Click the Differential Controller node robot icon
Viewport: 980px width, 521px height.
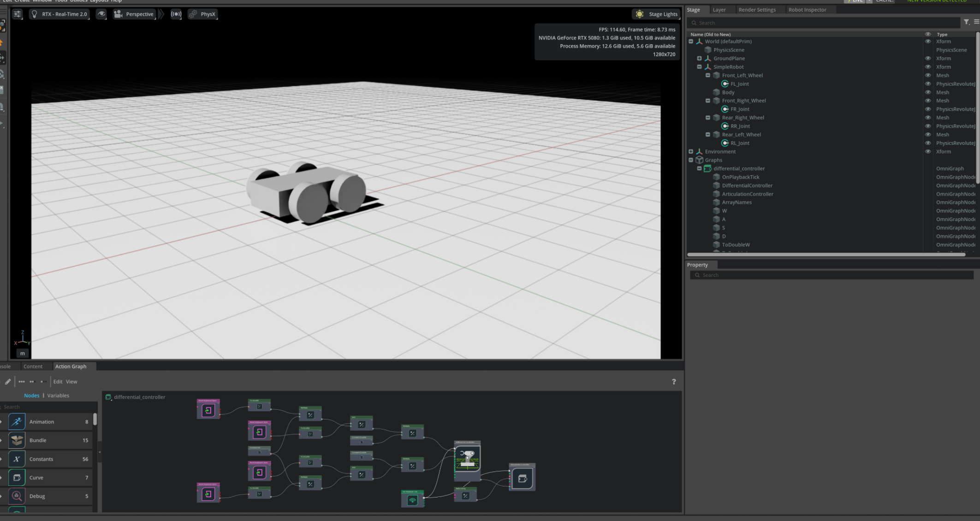467,458
